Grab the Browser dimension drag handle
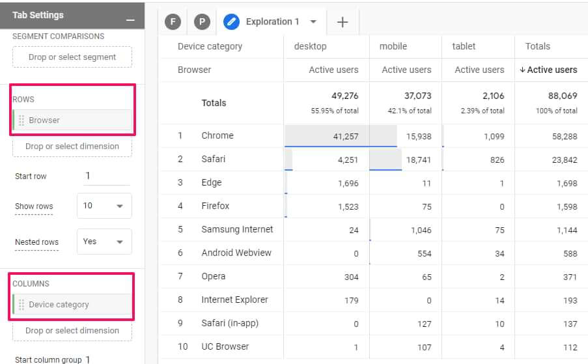 point(21,120)
